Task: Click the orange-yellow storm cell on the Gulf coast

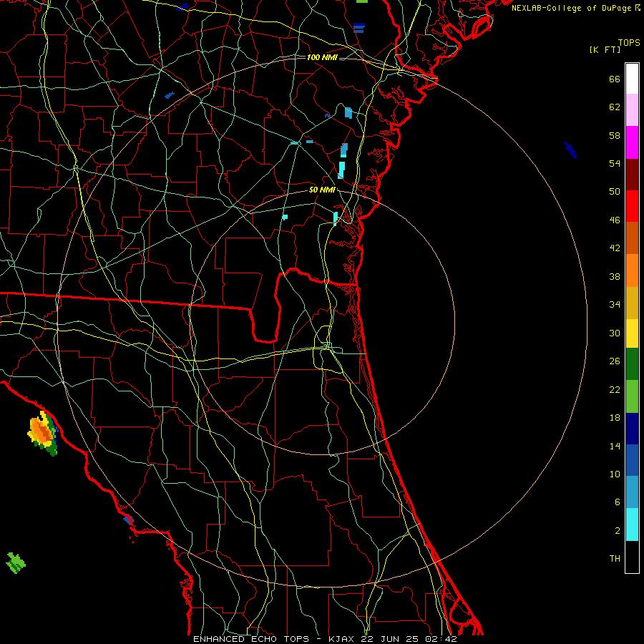Action: (42, 432)
